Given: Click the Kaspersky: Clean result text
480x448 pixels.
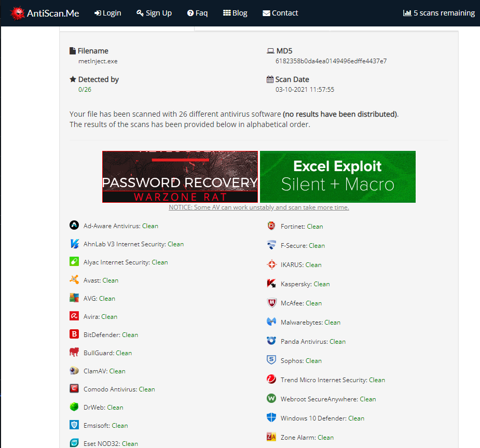Looking at the screenshot, I should click(x=305, y=284).
